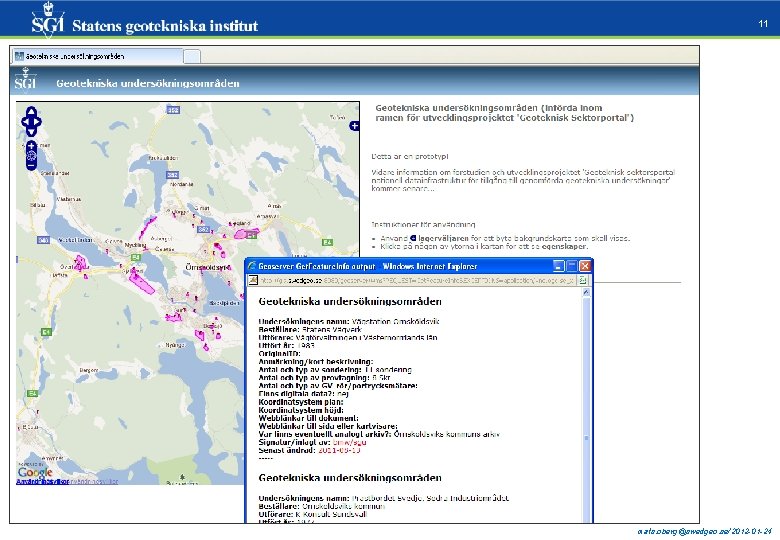Pan the map up with the arrow control

tap(31, 110)
